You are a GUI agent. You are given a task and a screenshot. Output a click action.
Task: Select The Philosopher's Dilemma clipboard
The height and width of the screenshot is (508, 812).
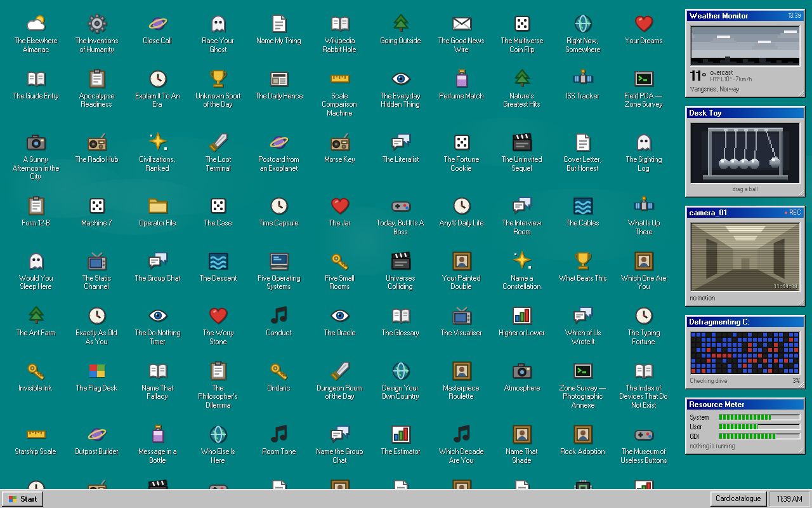click(x=218, y=371)
